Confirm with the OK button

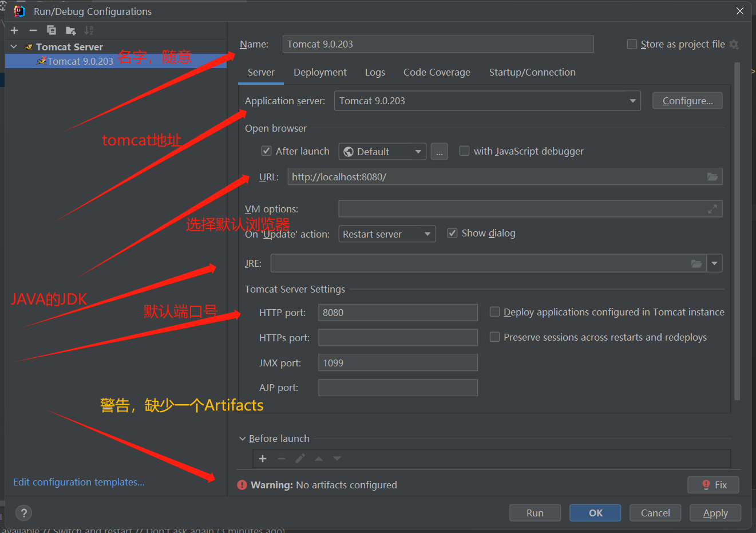coord(595,513)
